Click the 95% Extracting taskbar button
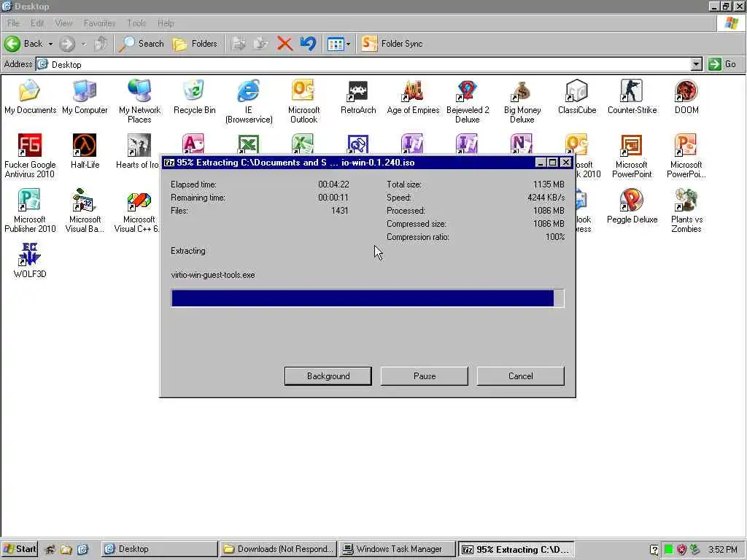 pyautogui.click(x=516, y=549)
